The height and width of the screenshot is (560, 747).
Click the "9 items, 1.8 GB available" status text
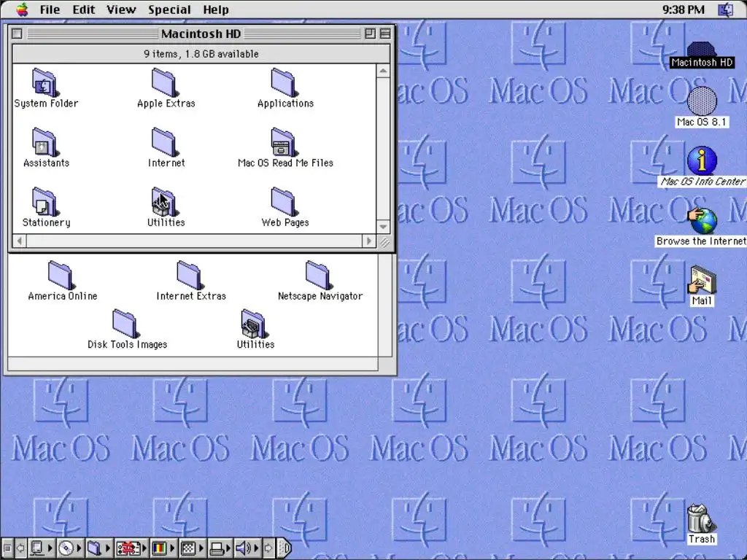tap(201, 54)
